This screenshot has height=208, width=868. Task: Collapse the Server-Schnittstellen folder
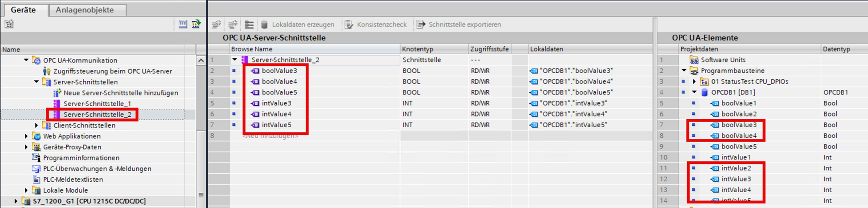coord(36,82)
